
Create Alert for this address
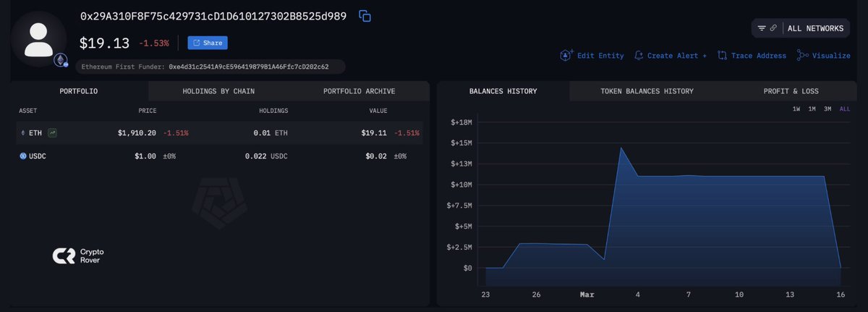(671, 55)
